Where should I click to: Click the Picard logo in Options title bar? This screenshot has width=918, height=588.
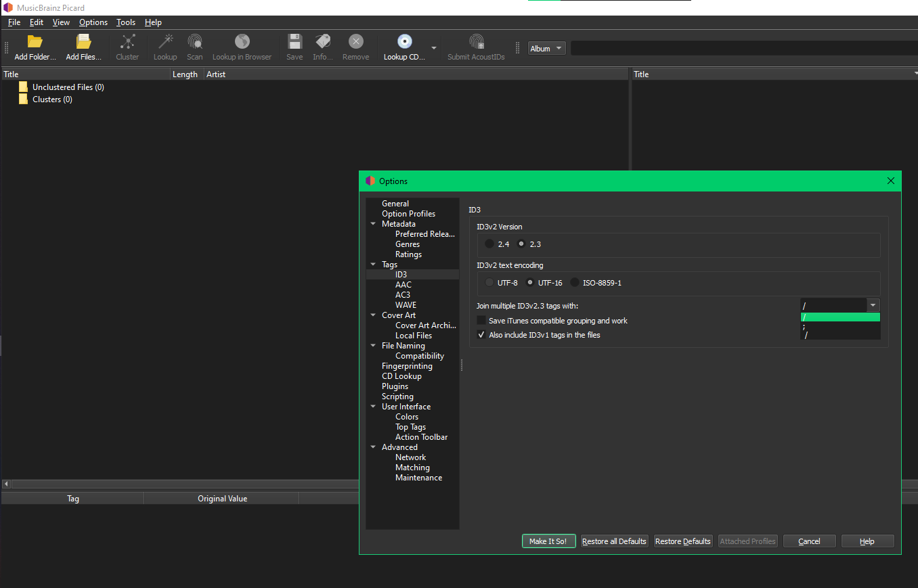click(x=370, y=181)
